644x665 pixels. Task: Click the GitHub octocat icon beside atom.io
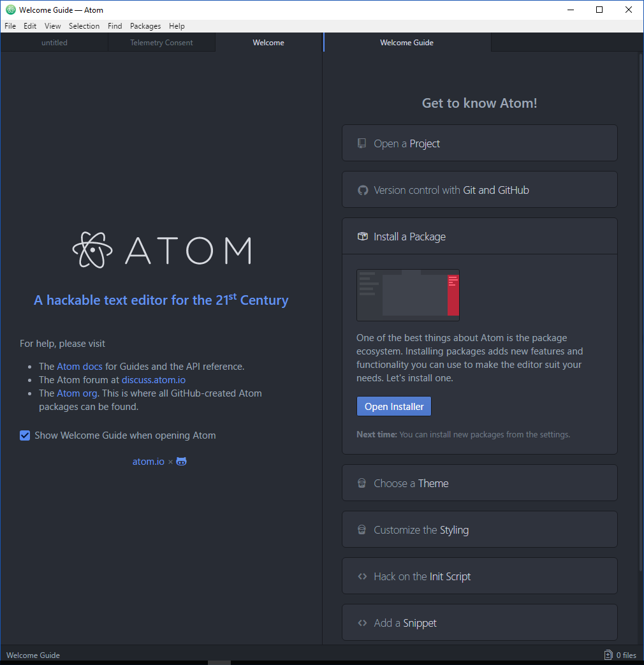pos(182,462)
